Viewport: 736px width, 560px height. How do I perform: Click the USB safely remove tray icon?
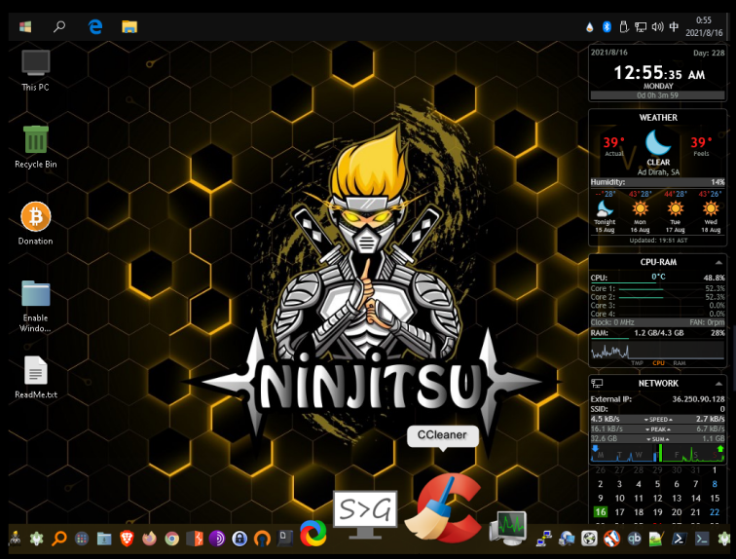coord(624,26)
